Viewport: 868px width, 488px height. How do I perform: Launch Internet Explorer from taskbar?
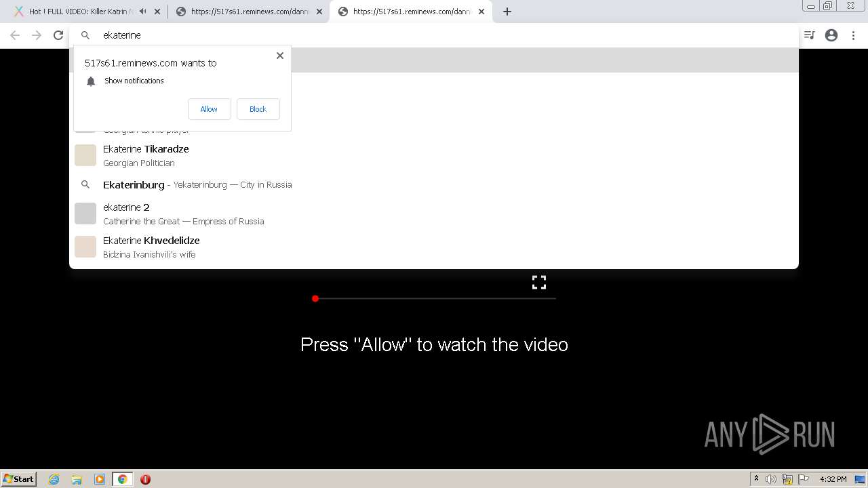click(x=54, y=479)
